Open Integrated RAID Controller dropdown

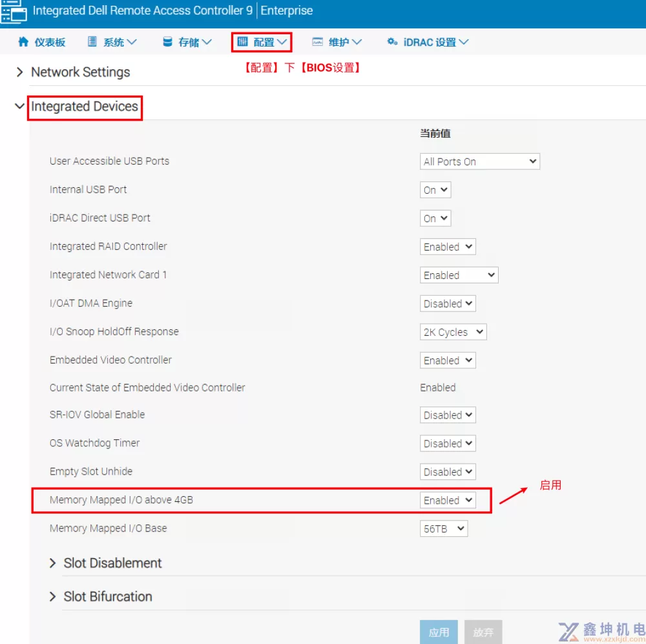(x=448, y=247)
